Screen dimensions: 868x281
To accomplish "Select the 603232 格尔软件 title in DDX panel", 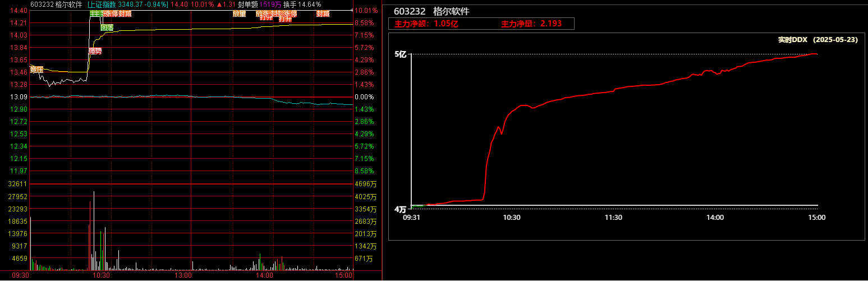I will (431, 11).
